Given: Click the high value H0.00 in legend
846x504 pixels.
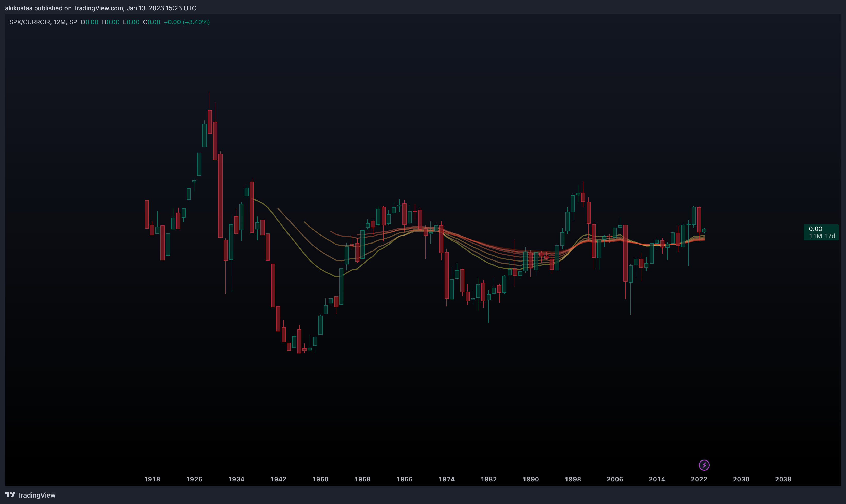Looking at the screenshot, I should 111,22.
